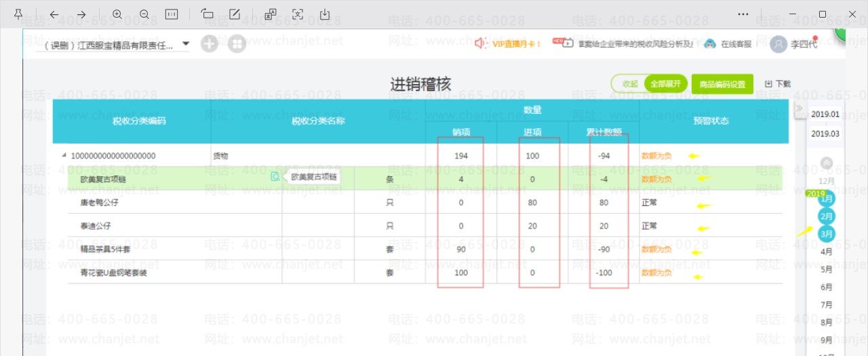Collapse the side timeline panel chevron

[799, 108]
